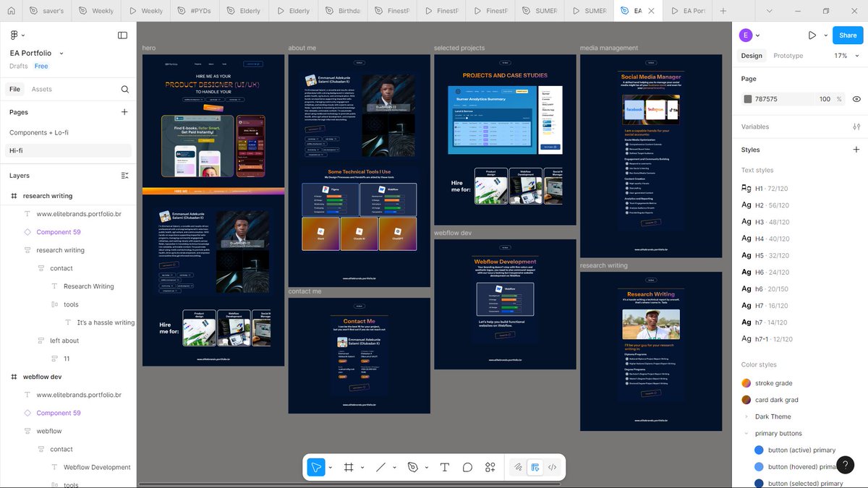Switch to Design mode in toolbar
Viewport: 868px width, 488px height.
point(535,467)
